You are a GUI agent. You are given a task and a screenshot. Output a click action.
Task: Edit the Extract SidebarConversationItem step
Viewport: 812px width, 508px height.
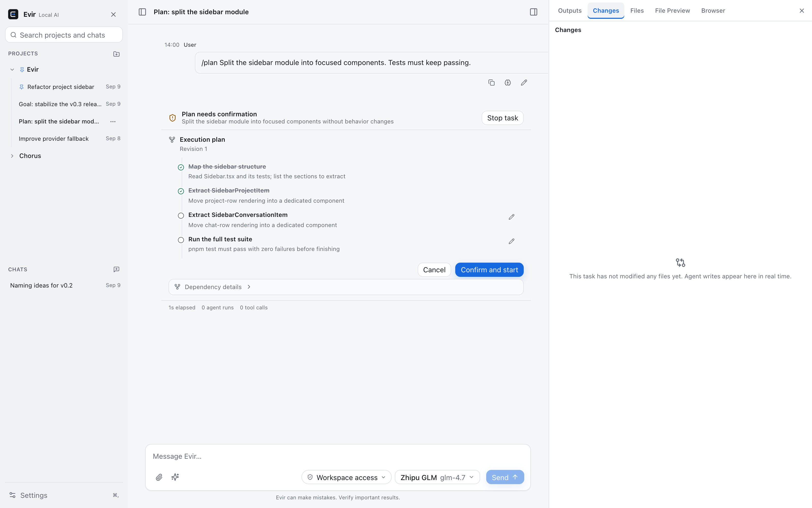point(511,217)
